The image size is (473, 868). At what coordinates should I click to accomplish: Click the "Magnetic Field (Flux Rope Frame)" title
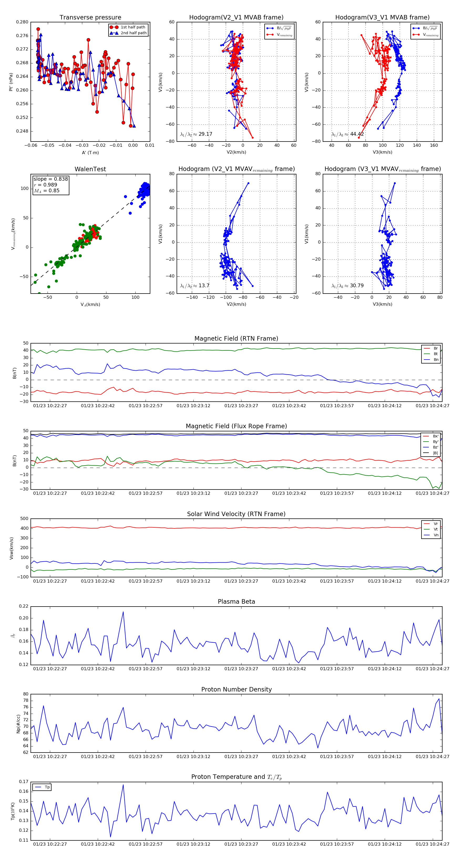pyautogui.click(x=236, y=426)
